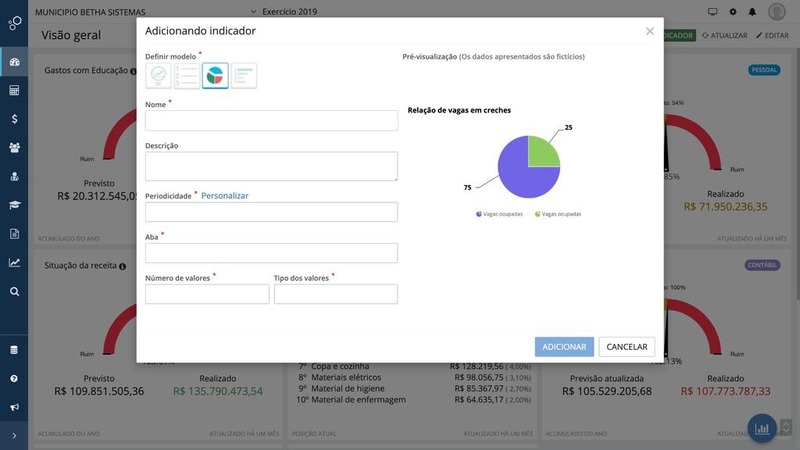Open the dollar sign finance section
Viewport: 800px width, 450px height.
[14, 119]
